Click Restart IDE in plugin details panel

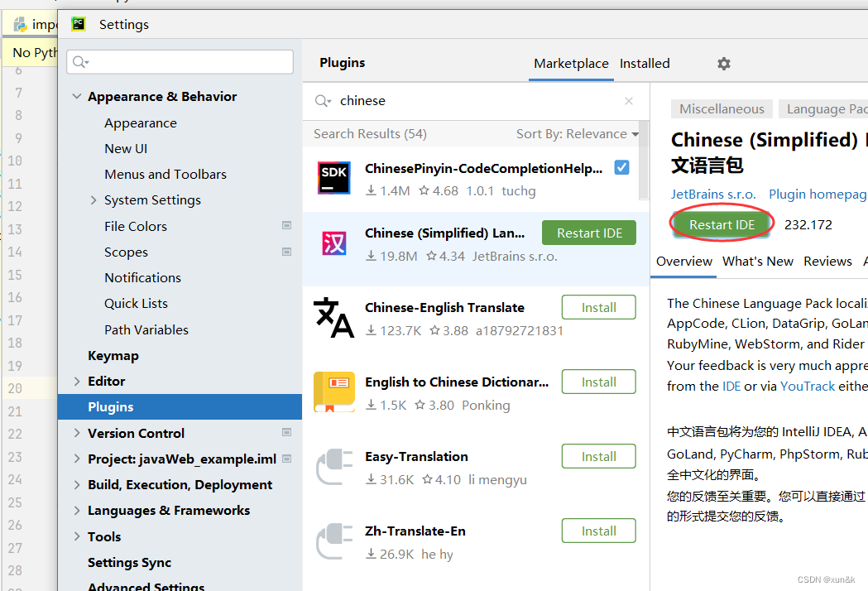722,225
